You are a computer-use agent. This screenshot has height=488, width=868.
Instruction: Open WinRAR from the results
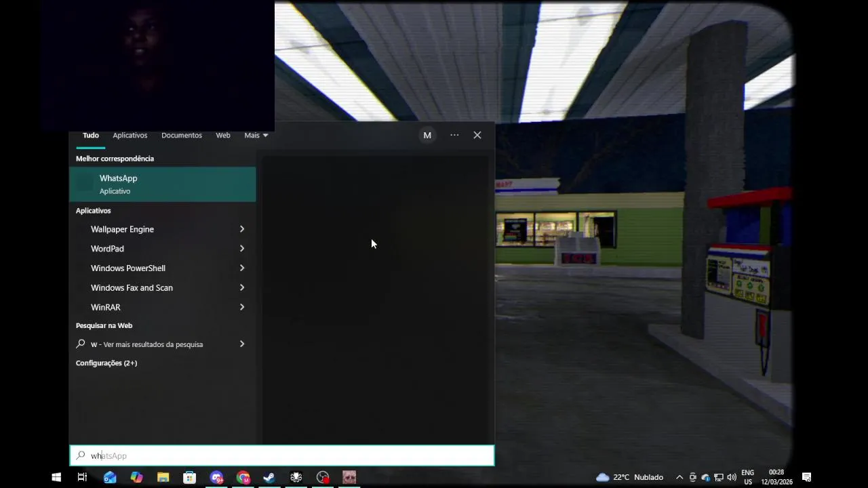pos(105,308)
